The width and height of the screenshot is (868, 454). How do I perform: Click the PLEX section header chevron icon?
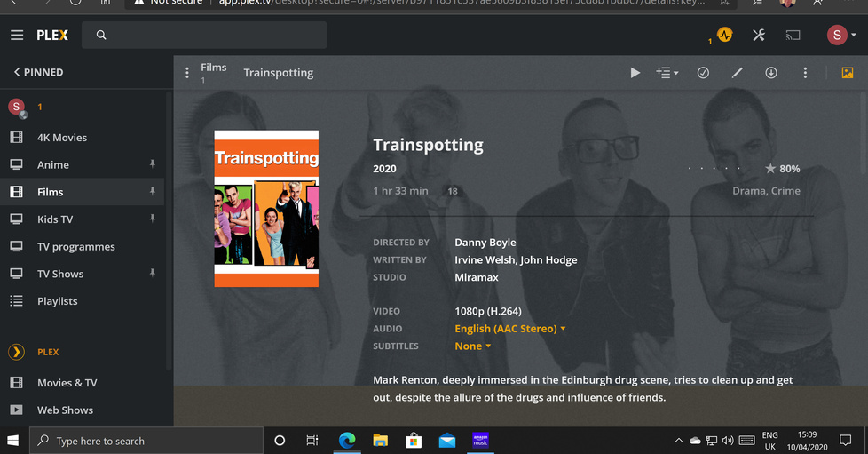[16, 352]
